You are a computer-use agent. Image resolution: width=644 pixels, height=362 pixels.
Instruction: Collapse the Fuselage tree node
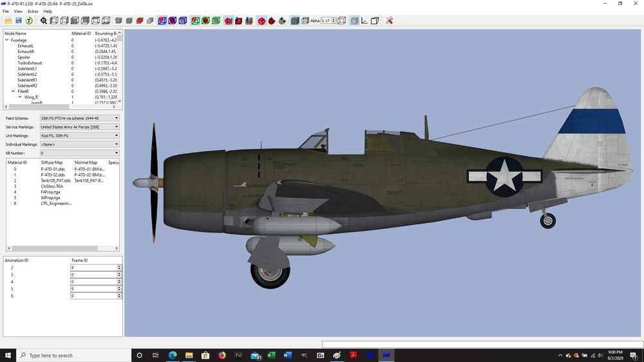click(6, 41)
